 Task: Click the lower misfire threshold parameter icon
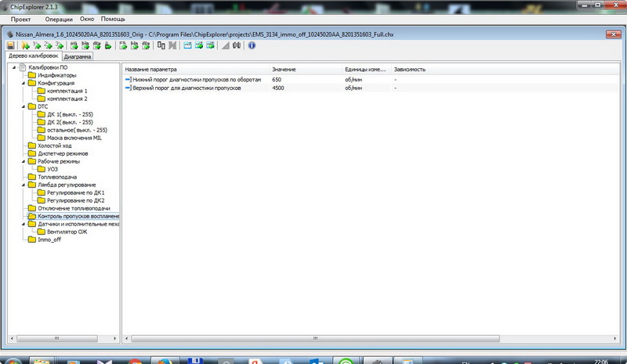point(129,80)
